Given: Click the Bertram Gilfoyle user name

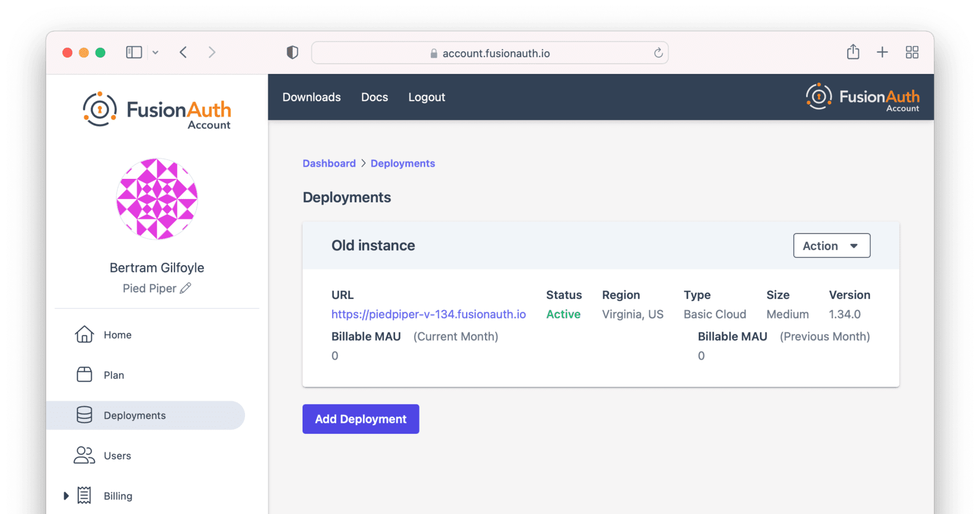Looking at the screenshot, I should 157,268.
